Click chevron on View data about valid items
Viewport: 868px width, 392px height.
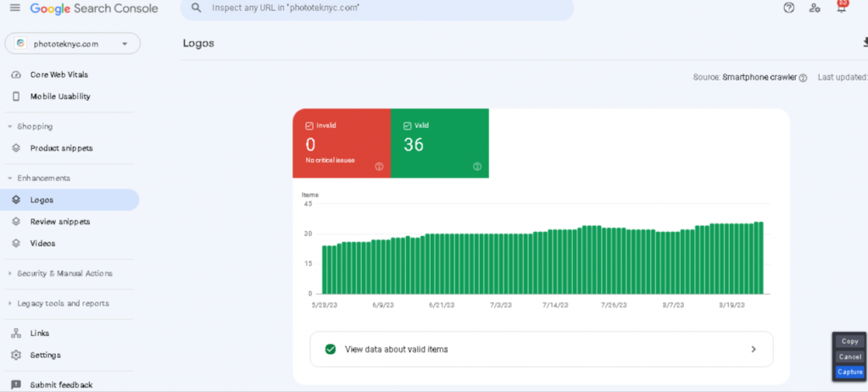(754, 350)
